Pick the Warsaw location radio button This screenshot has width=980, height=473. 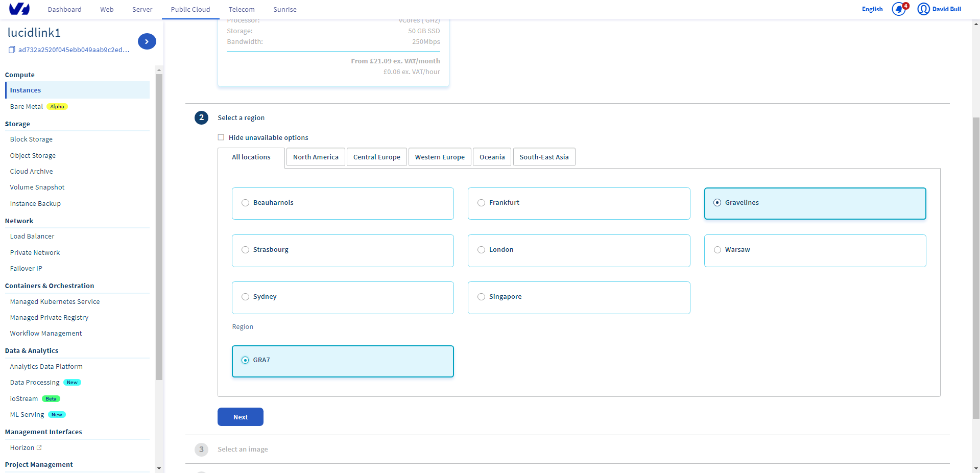coord(718,250)
